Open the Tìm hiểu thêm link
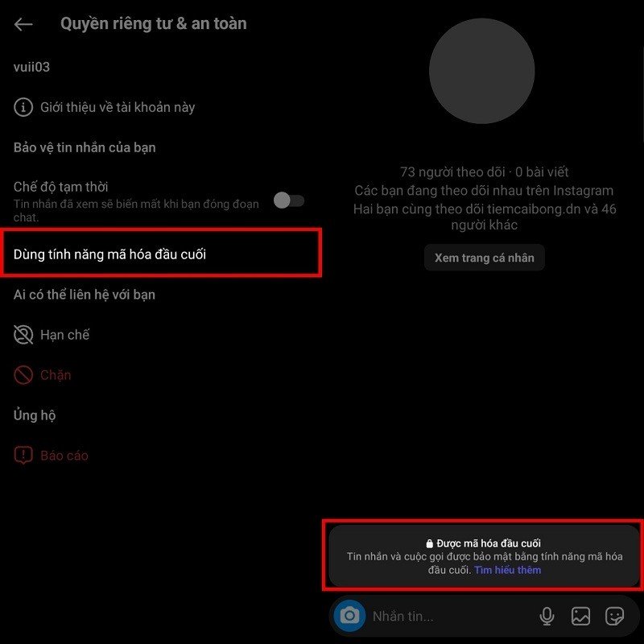Image resolution: width=644 pixels, height=644 pixels. (x=507, y=570)
